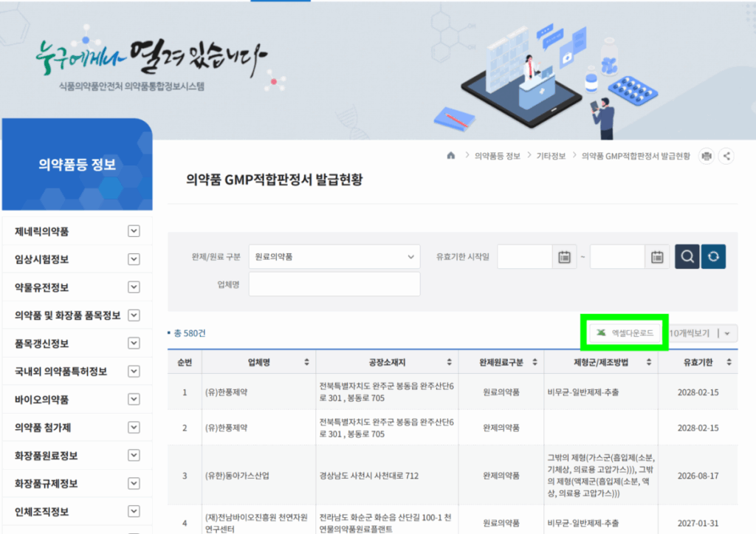This screenshot has width=756, height=534.
Task: Click the 기타정보 breadcrumb link
Action: [550, 156]
